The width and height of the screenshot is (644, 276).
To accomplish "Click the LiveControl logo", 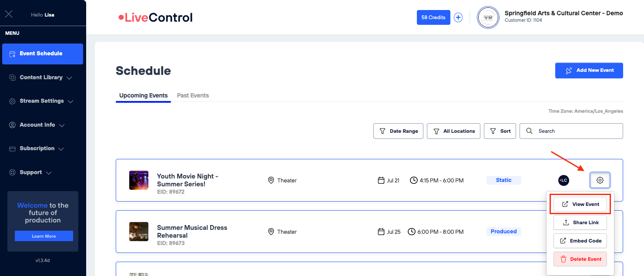I will point(155,17).
